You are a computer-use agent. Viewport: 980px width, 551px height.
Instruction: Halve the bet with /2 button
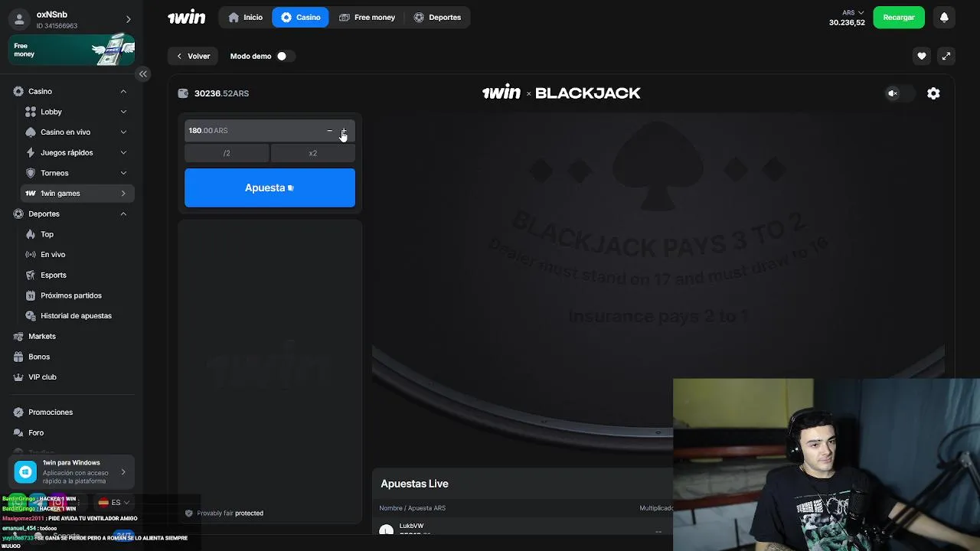pyautogui.click(x=227, y=153)
